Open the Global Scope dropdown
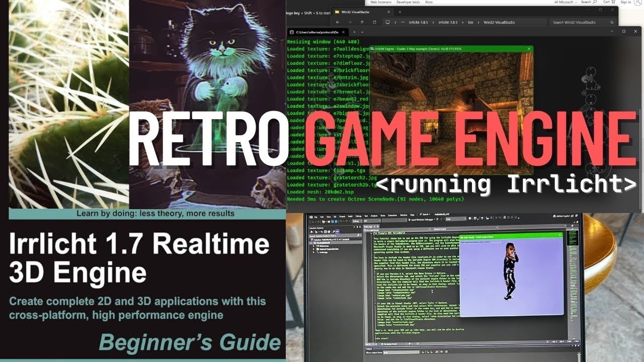The width and height of the screenshot is (644, 362). (x=464, y=229)
